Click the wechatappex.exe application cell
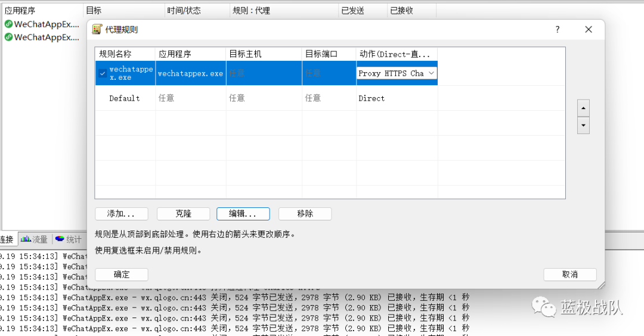Image resolution: width=644 pixels, height=336 pixels. coord(191,73)
